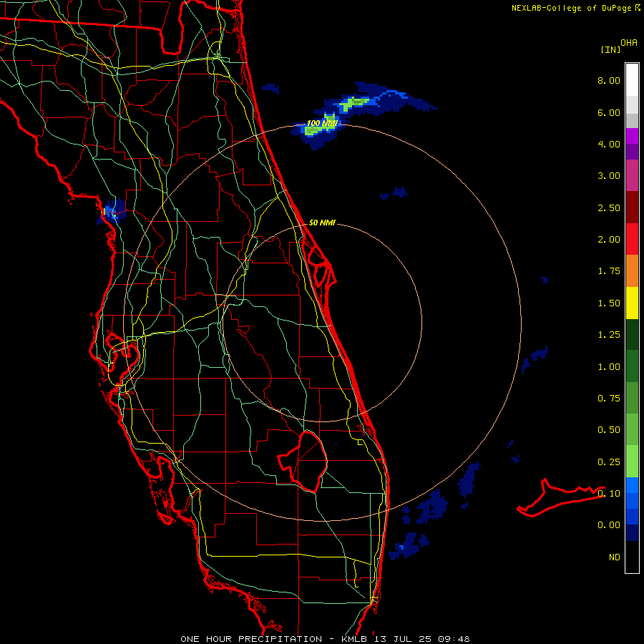Click the 0.50 legend value

609,430
